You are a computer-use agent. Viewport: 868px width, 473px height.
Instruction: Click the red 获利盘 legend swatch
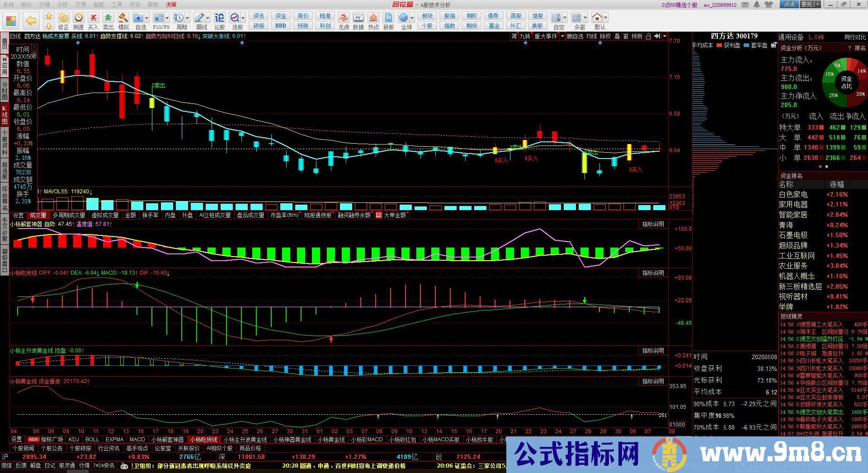click(x=719, y=45)
